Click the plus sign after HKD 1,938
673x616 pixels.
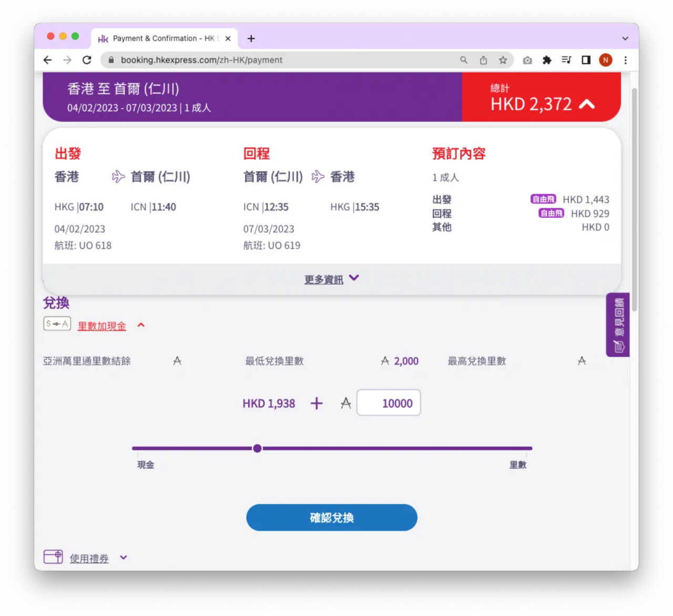pos(317,403)
